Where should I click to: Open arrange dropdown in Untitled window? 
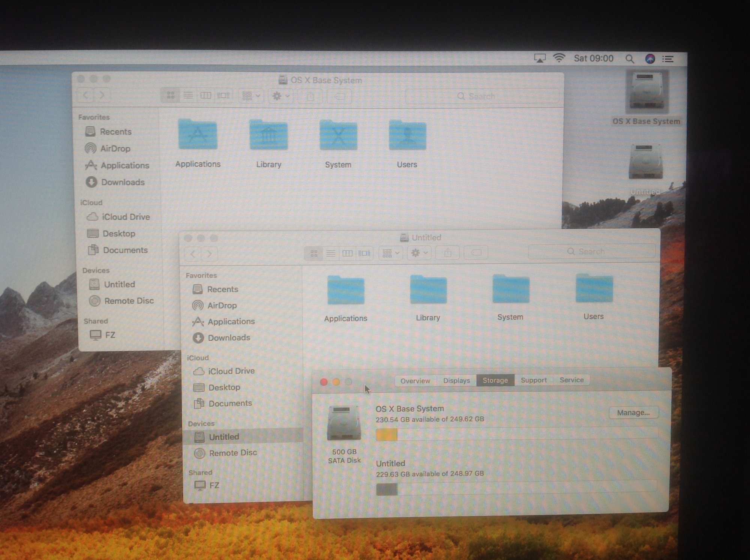[391, 253]
